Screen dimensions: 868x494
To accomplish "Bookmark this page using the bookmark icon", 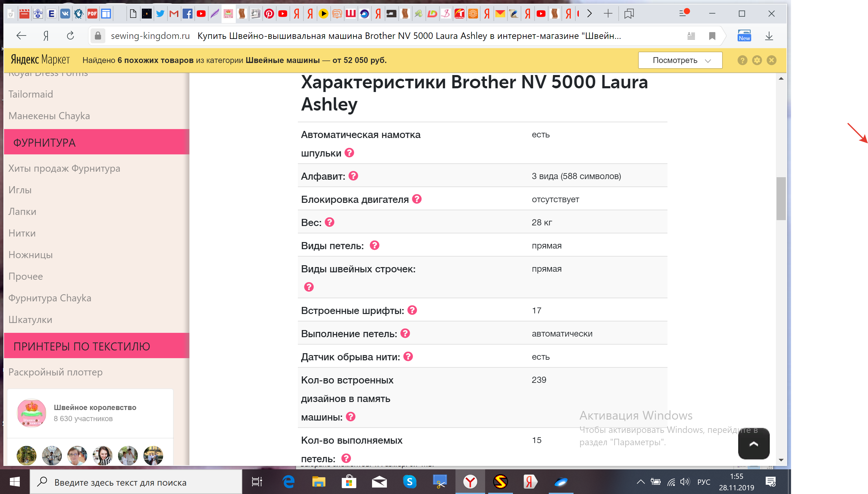I will pos(712,36).
